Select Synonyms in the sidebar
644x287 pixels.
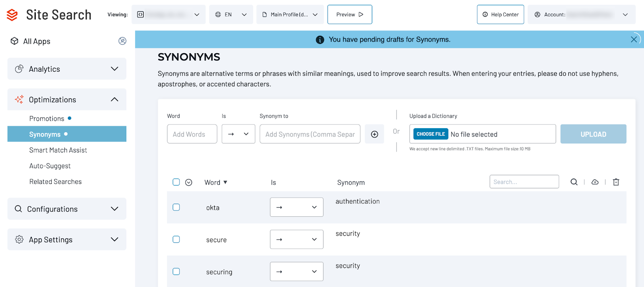pyautogui.click(x=67, y=134)
